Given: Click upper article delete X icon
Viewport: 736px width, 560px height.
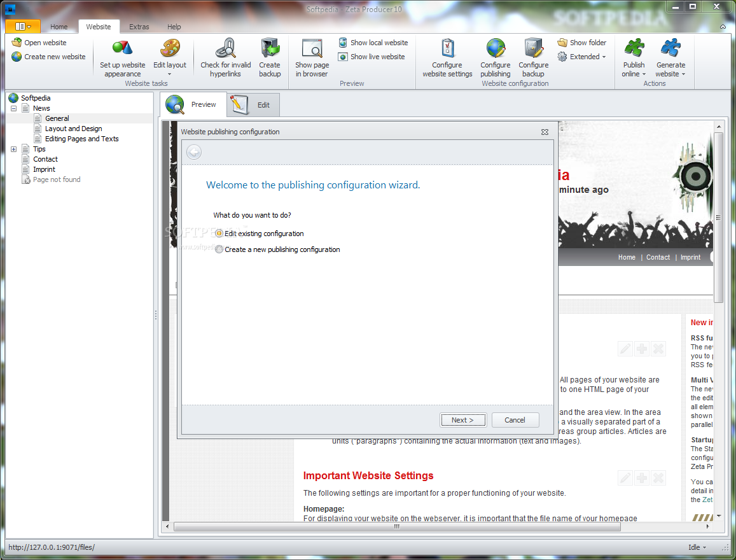Looking at the screenshot, I should pyautogui.click(x=658, y=349).
